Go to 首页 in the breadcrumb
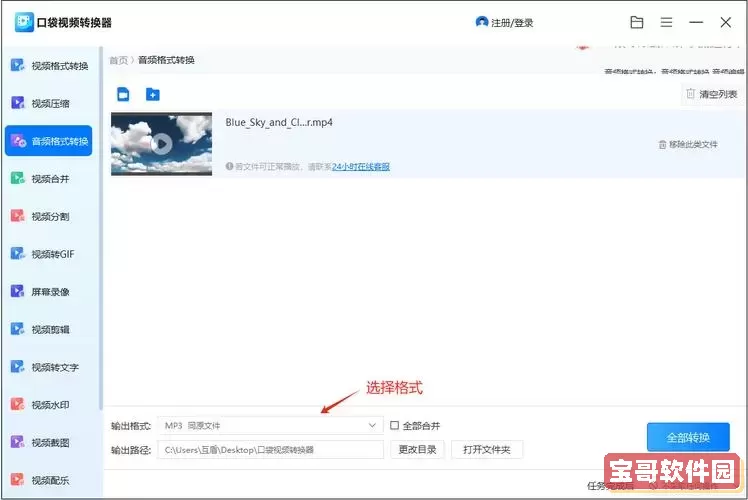 click(x=118, y=60)
